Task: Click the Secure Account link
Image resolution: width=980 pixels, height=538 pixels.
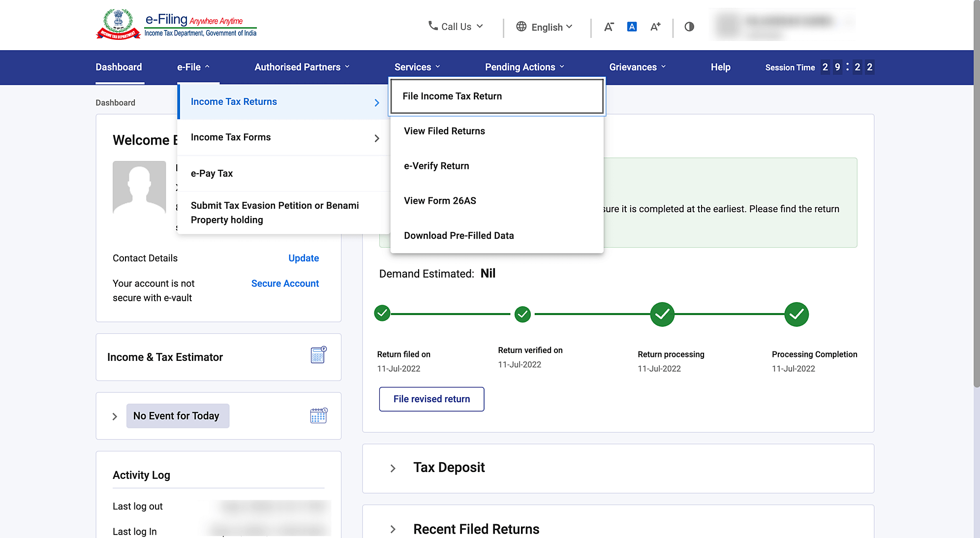Action: pyautogui.click(x=285, y=284)
